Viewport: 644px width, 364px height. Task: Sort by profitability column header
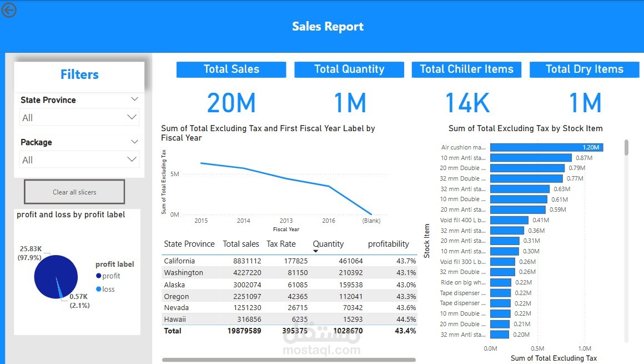tap(388, 244)
